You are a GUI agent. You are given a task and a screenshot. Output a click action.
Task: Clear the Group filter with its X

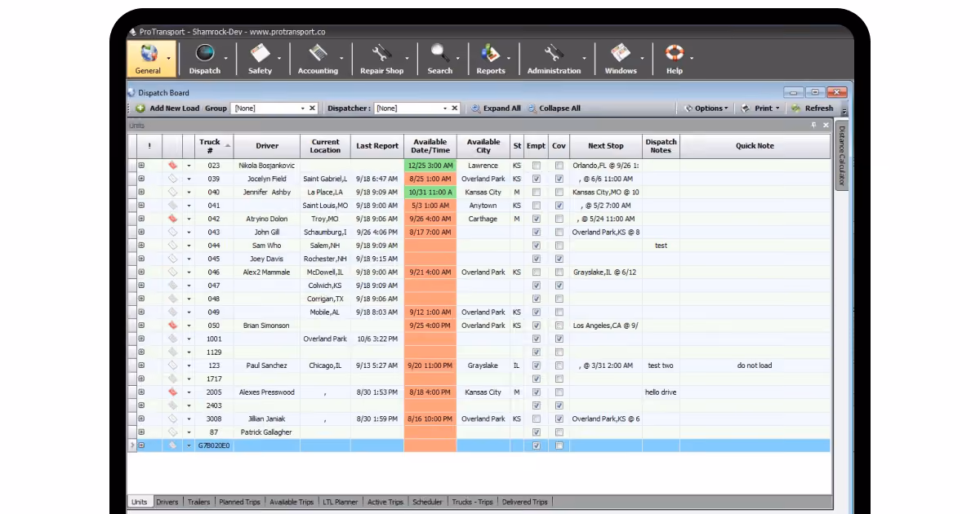[x=312, y=109]
